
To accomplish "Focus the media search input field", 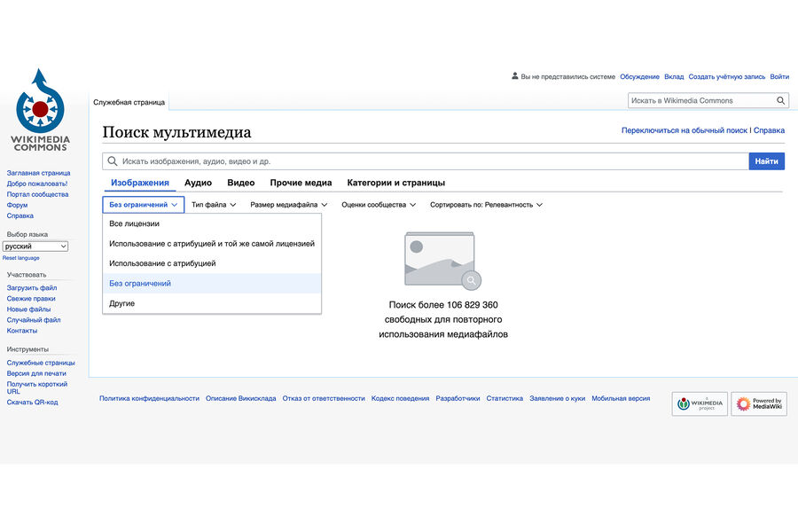I will (x=426, y=161).
